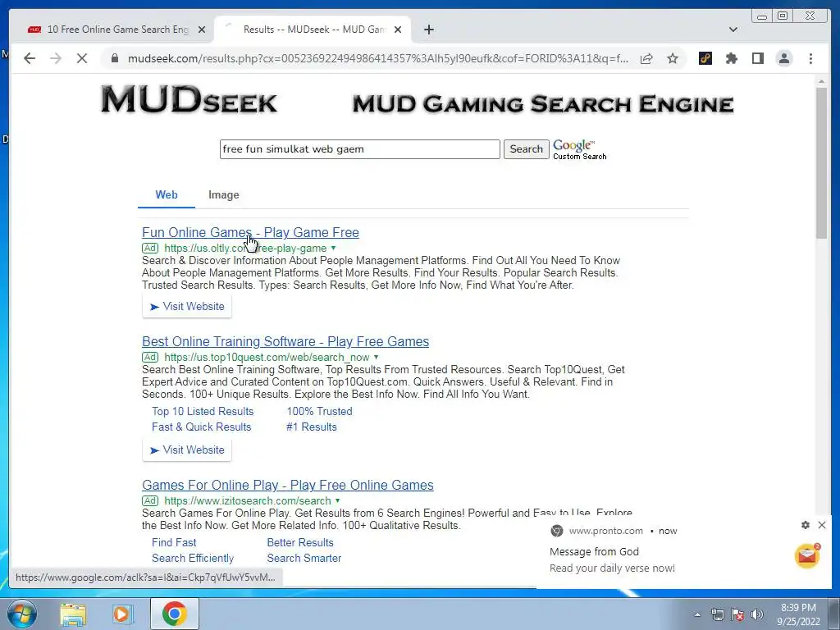The height and width of the screenshot is (630, 840).
Task: Click 'Better Results' sitelink
Action: [x=300, y=543]
